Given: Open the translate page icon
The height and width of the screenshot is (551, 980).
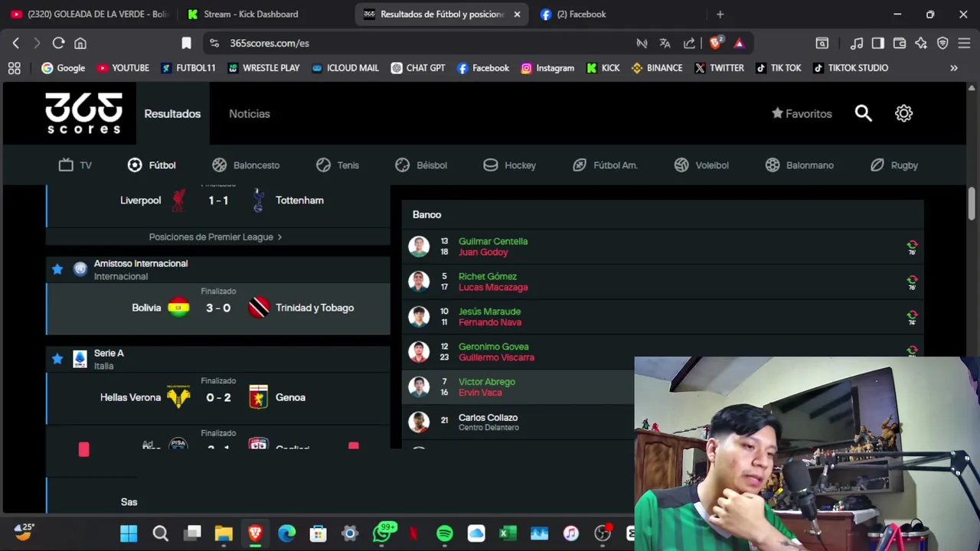Looking at the screenshot, I should [x=665, y=43].
